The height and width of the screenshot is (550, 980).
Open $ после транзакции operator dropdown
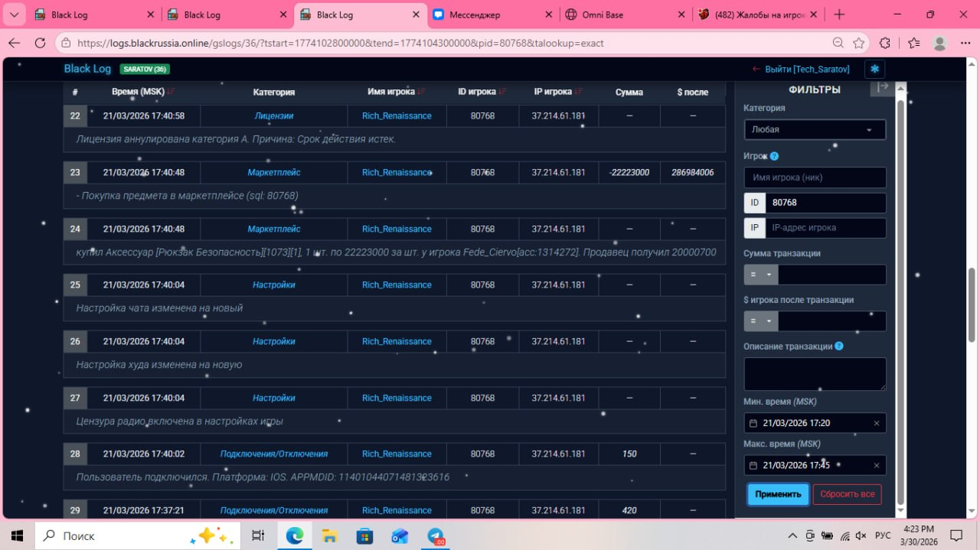[x=760, y=321]
